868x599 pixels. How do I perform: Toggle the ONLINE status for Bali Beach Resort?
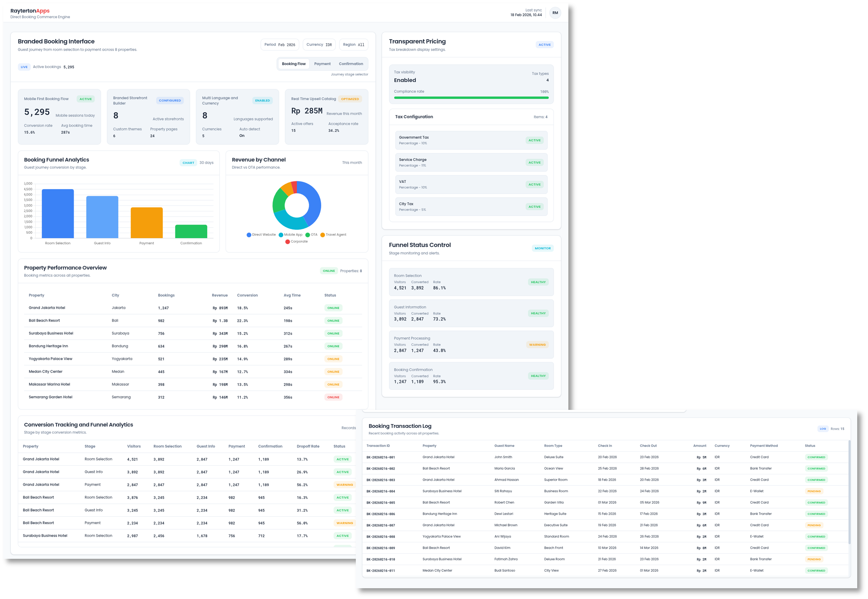[333, 321]
